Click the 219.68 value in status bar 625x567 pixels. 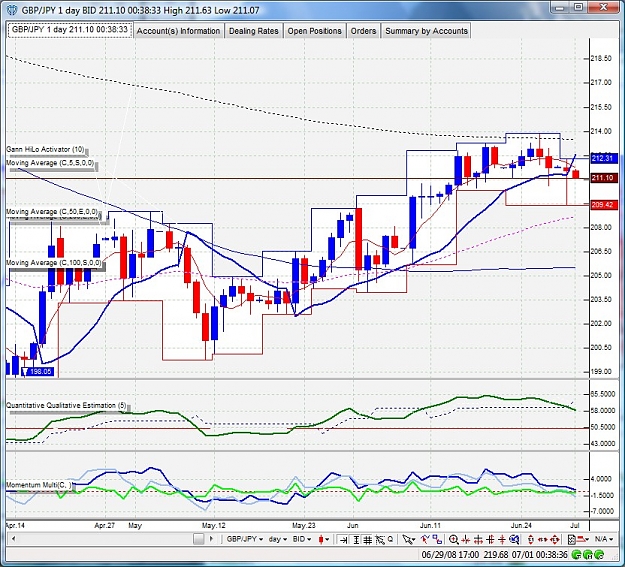tap(495, 554)
